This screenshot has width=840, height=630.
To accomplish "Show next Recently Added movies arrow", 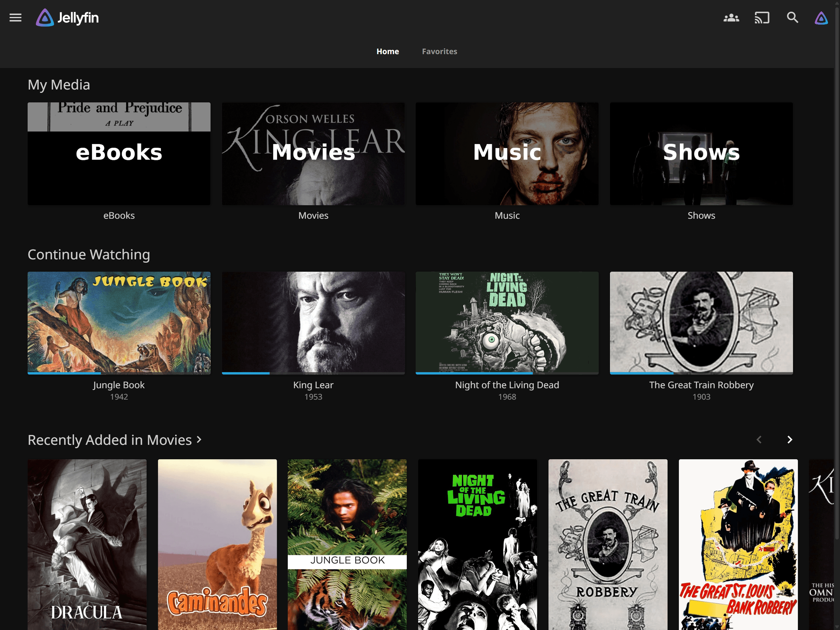I will point(790,440).
